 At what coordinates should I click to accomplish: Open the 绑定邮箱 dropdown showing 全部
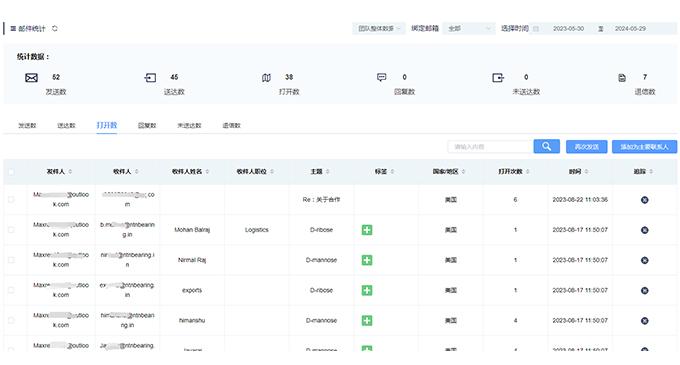(x=469, y=29)
